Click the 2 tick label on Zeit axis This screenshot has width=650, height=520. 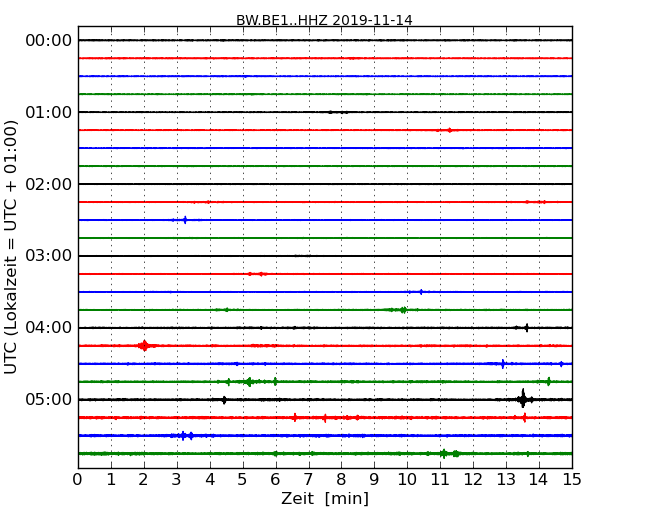pyautogui.click(x=143, y=480)
